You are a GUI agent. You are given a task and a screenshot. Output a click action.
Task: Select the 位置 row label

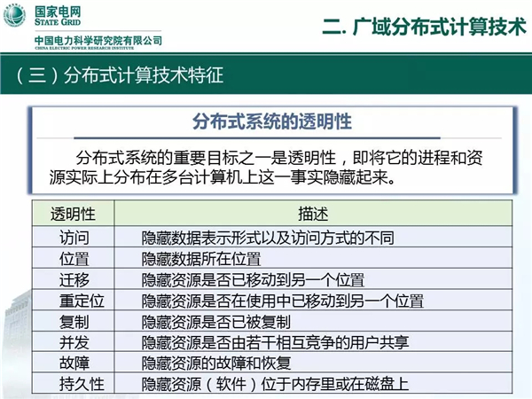74,259
